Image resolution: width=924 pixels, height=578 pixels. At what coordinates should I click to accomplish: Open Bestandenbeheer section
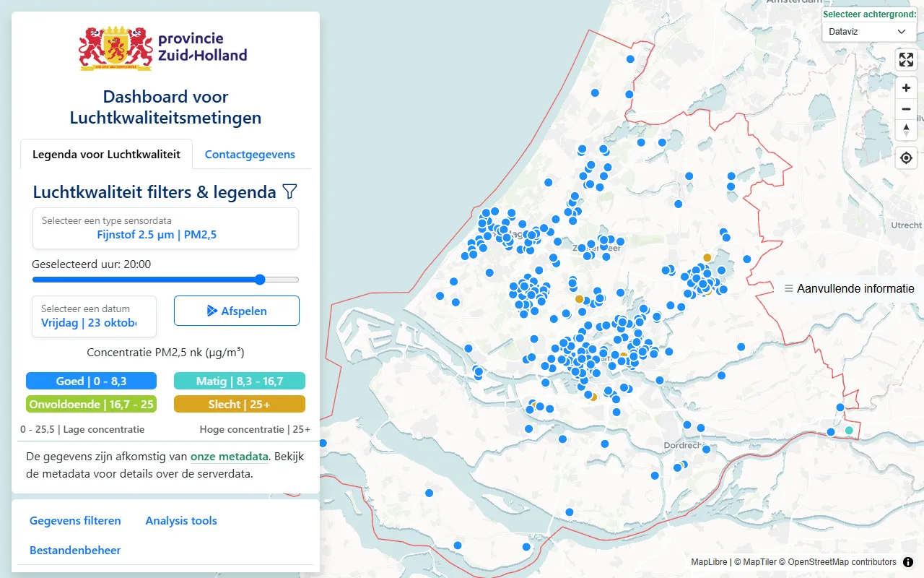(75, 550)
